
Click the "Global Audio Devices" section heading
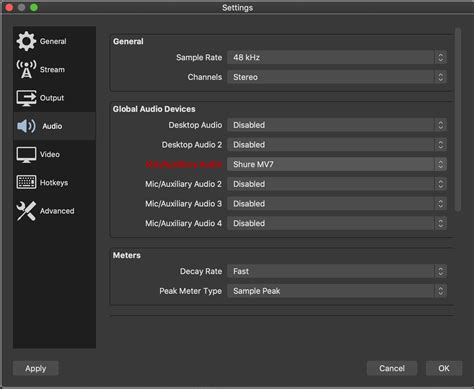pyautogui.click(x=154, y=109)
